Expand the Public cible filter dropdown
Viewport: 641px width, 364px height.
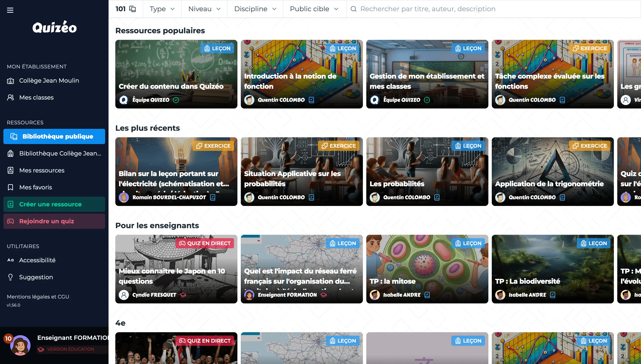[315, 9]
